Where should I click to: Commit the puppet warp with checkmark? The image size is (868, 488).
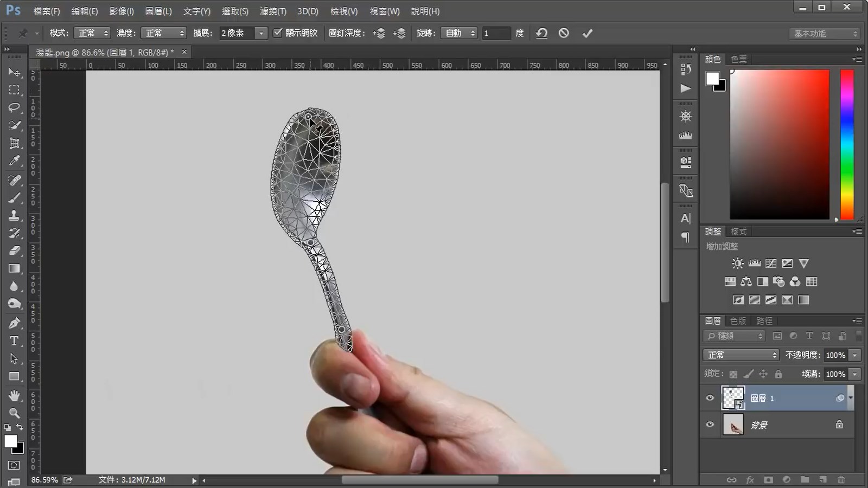coord(588,33)
